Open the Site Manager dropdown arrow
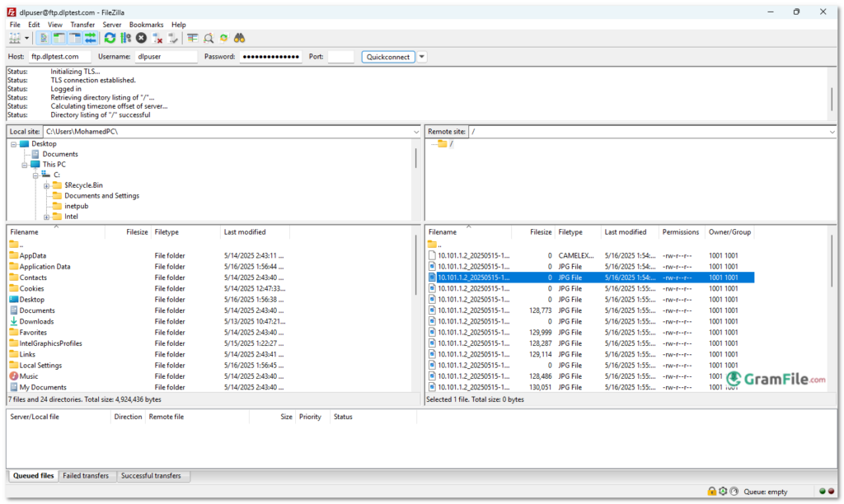The width and height of the screenshot is (844, 504). click(x=26, y=38)
